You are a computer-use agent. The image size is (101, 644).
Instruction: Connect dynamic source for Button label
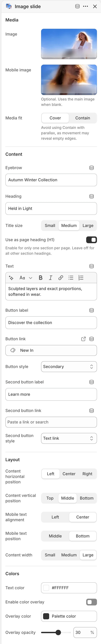coord(92,310)
